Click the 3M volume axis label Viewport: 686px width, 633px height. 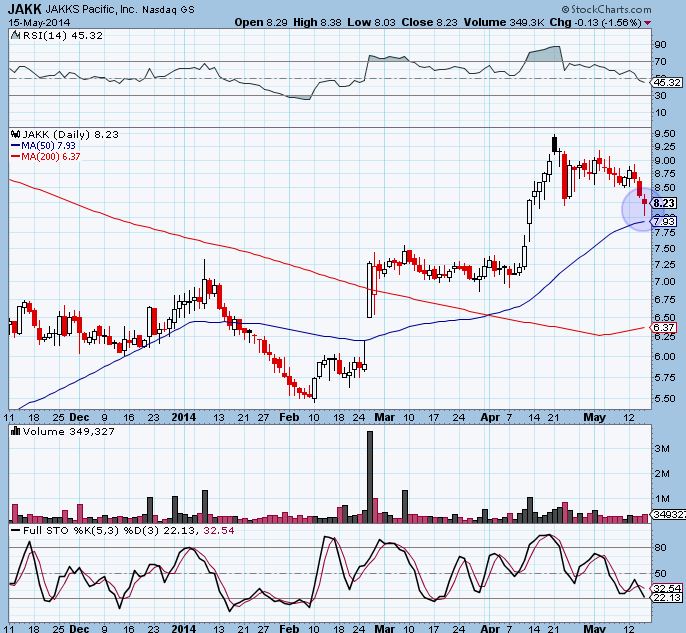(662, 448)
